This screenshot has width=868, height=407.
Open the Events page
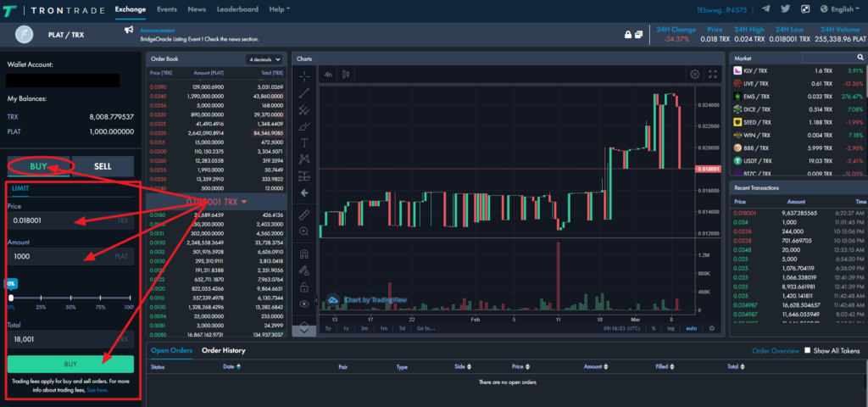coord(167,9)
